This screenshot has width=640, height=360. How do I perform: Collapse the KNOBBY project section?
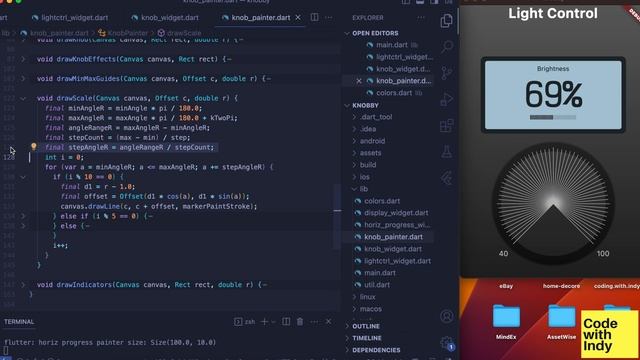pyautogui.click(x=365, y=105)
